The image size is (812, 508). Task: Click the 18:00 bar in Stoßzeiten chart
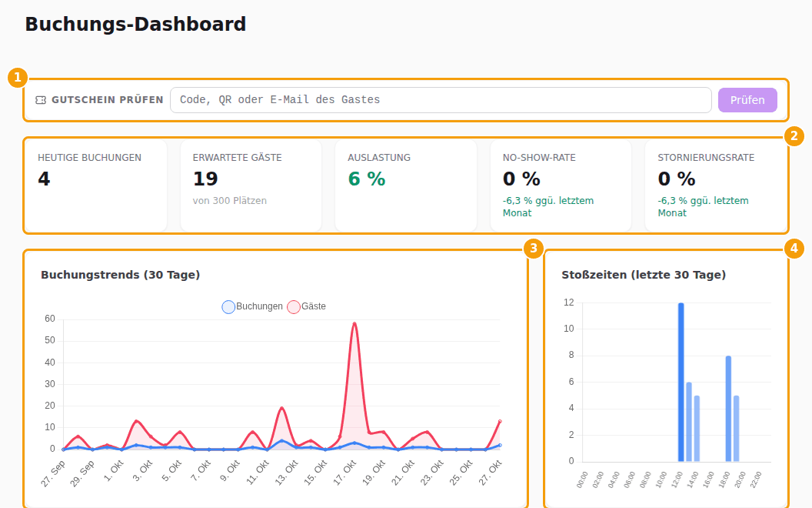[x=729, y=409]
